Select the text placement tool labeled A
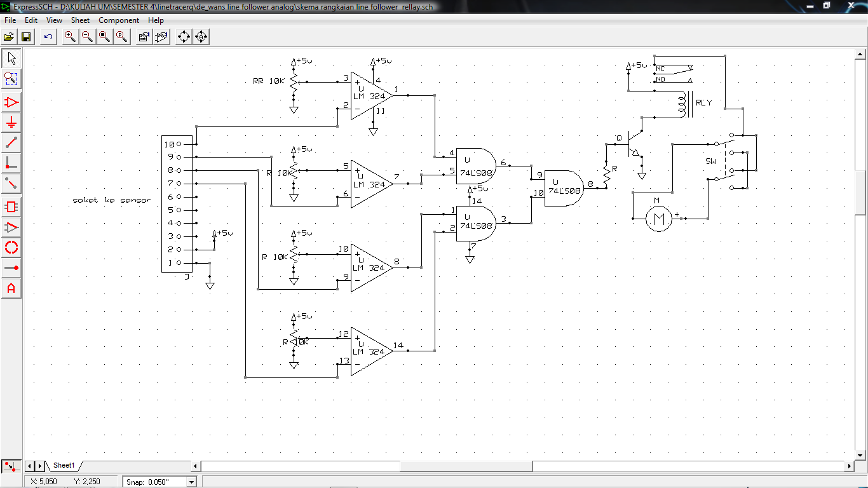This screenshot has width=868, height=488. click(11, 288)
